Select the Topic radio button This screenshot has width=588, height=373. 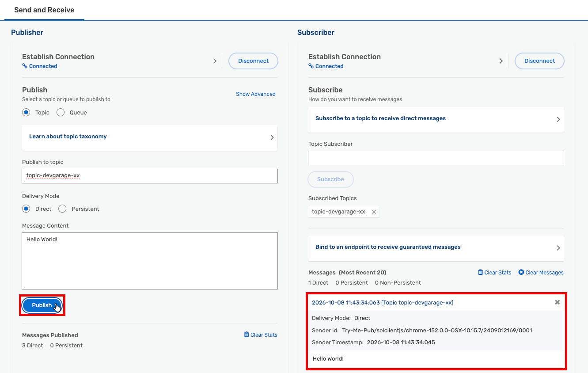pyautogui.click(x=26, y=113)
